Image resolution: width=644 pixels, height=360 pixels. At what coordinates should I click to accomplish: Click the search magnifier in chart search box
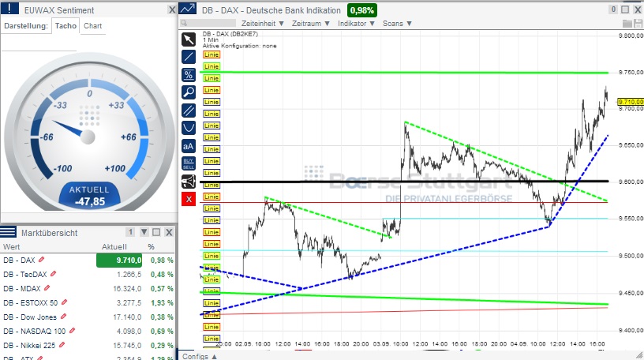pos(184,24)
